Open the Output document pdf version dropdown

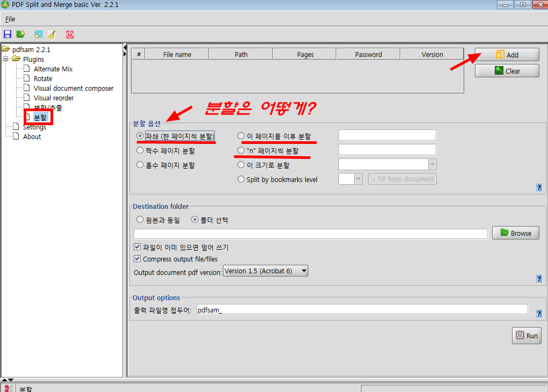click(x=265, y=271)
